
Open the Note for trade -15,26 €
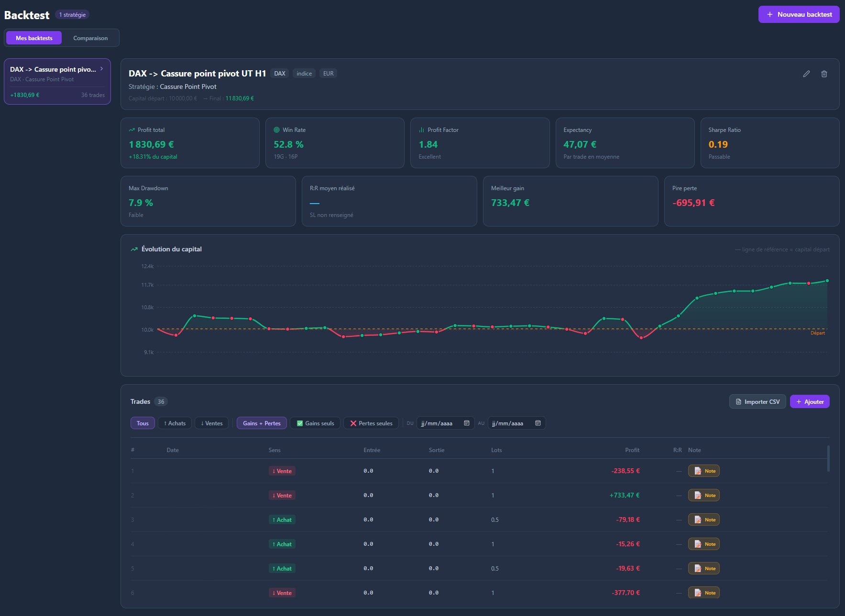703,544
